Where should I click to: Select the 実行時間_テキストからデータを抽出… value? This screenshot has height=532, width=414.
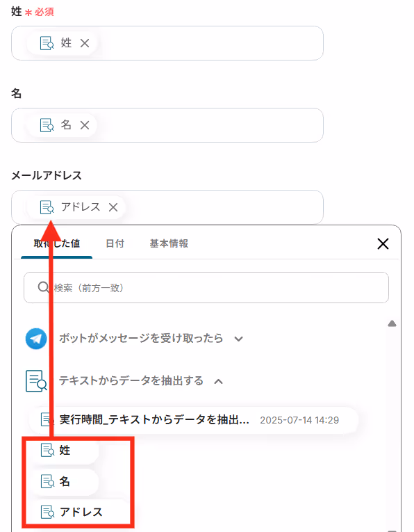point(194,420)
